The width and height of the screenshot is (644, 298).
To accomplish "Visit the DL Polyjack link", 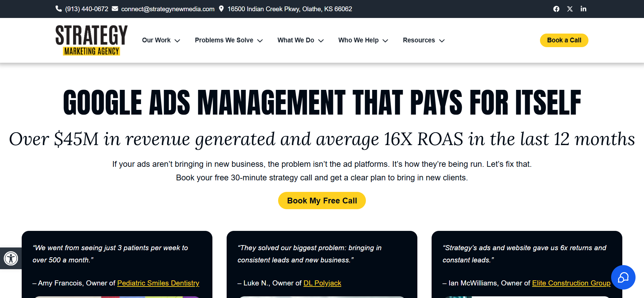I will click(322, 283).
